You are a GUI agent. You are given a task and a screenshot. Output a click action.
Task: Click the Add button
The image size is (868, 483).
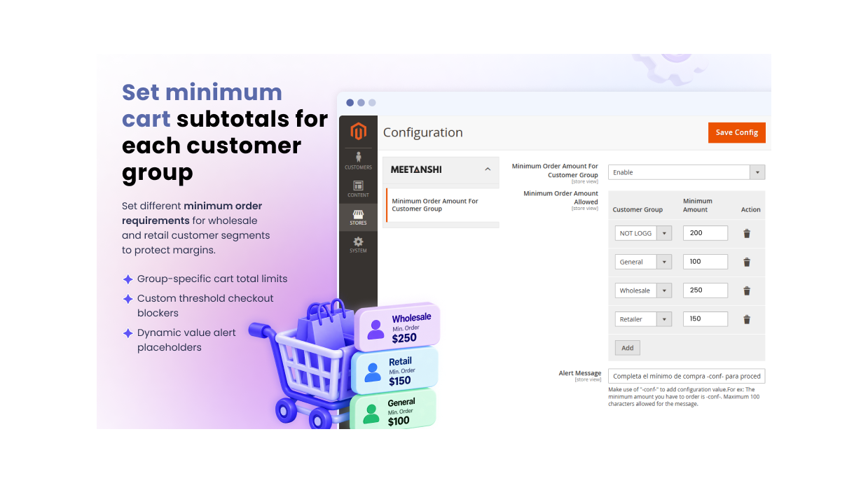pos(628,348)
